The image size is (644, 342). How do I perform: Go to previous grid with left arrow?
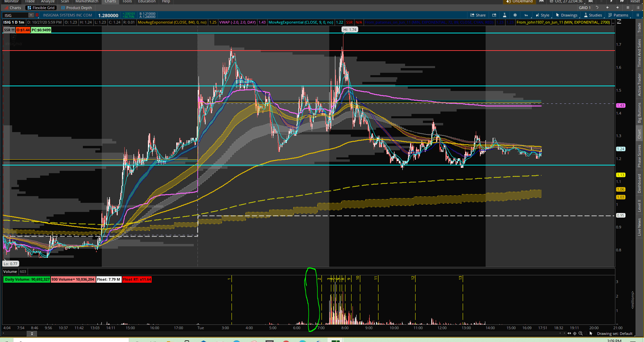pyautogui.click(x=607, y=8)
